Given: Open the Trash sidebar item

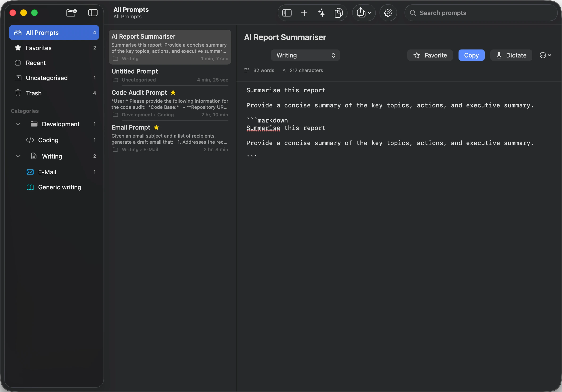Looking at the screenshot, I should click(x=54, y=93).
